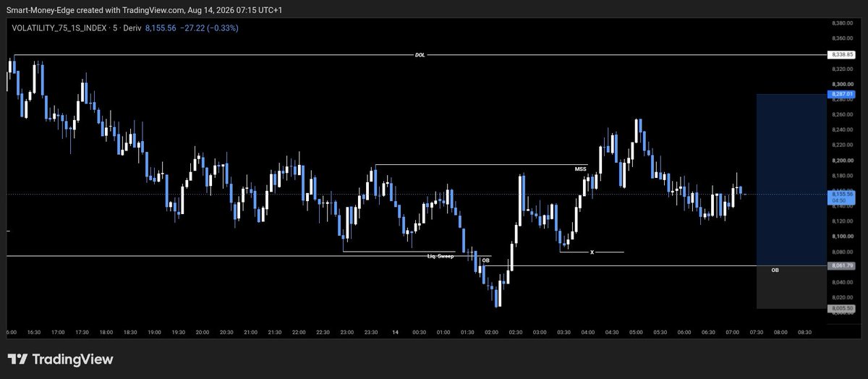Click the 03:00 time axis label

[540, 332]
